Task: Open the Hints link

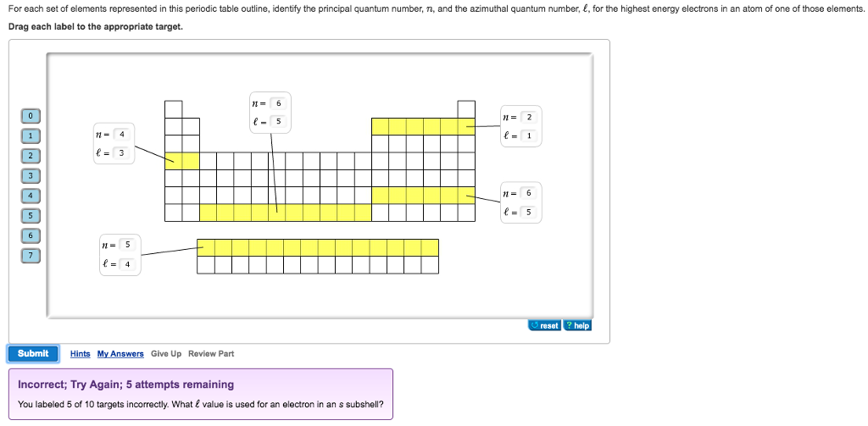Action: [81, 353]
